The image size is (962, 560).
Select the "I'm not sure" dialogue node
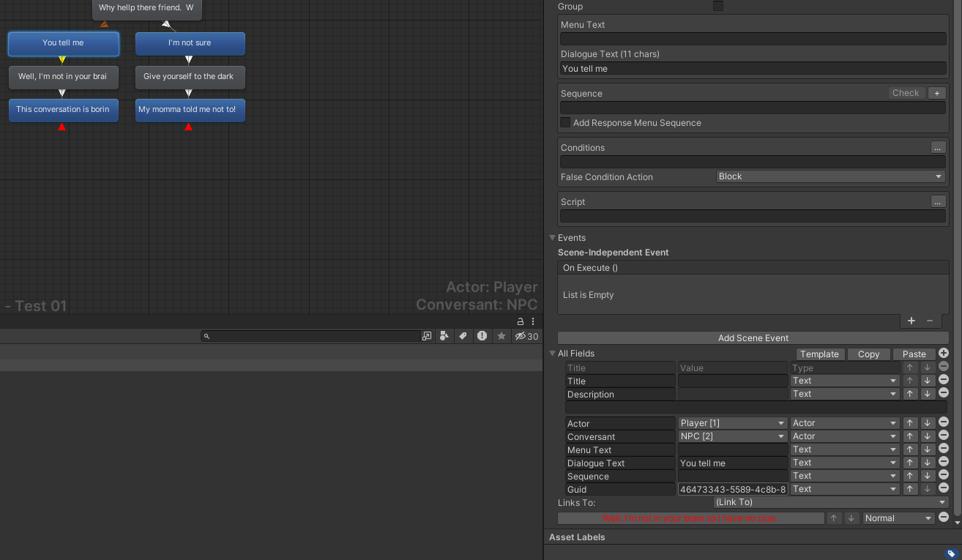[x=190, y=43]
